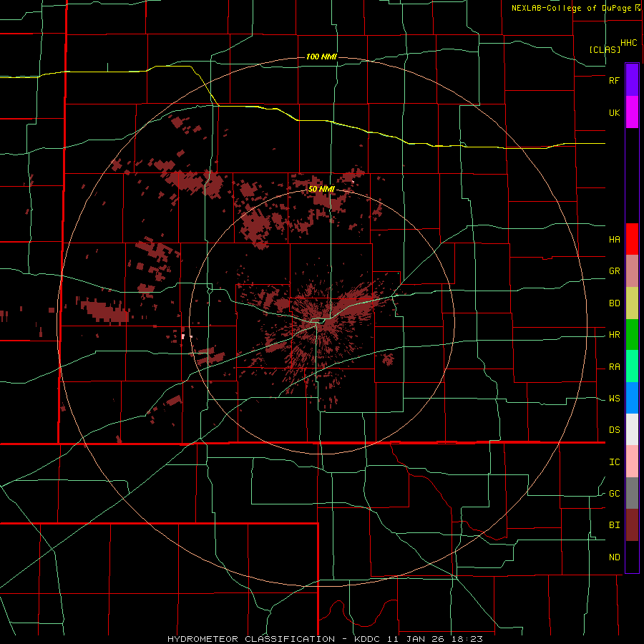Click the BD yellow legend swatch
This screenshot has height=644, width=644.
click(x=632, y=303)
